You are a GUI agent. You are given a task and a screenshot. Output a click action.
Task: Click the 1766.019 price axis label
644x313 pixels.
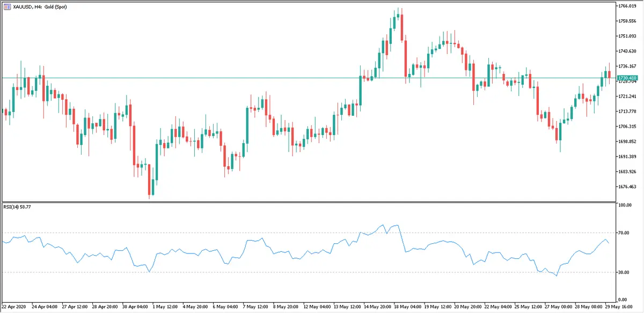(x=627, y=6)
